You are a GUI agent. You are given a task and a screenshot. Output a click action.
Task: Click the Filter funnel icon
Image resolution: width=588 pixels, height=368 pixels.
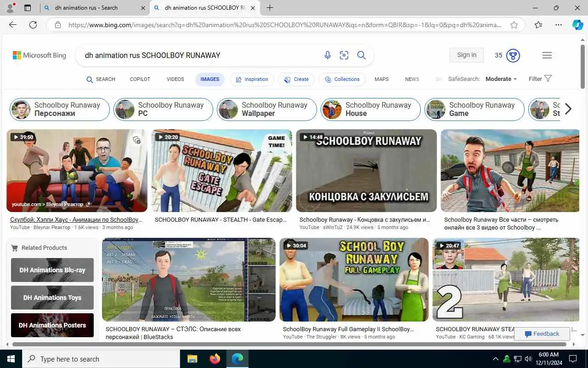(x=548, y=79)
